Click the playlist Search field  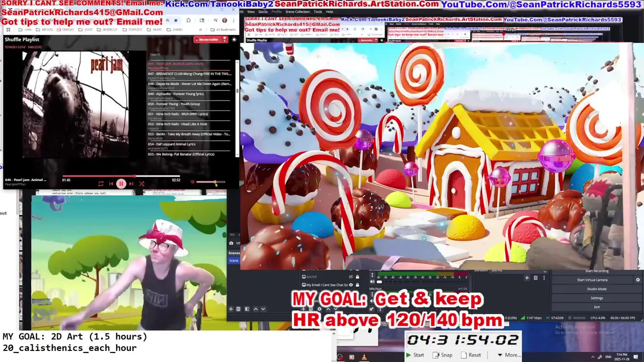[189, 54]
